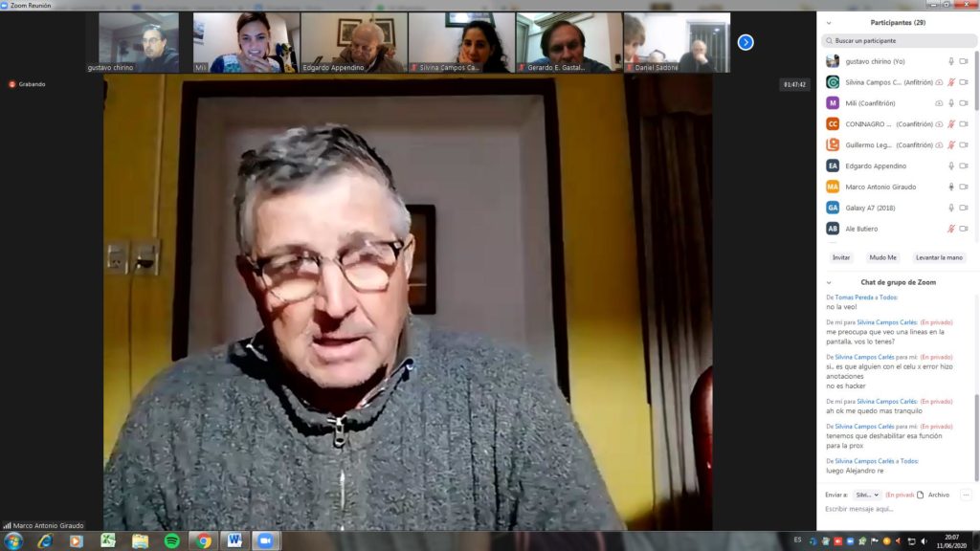Open the 'Enviar a' recipient dropdown
This screenshot has height=551, width=980.
pos(867,495)
